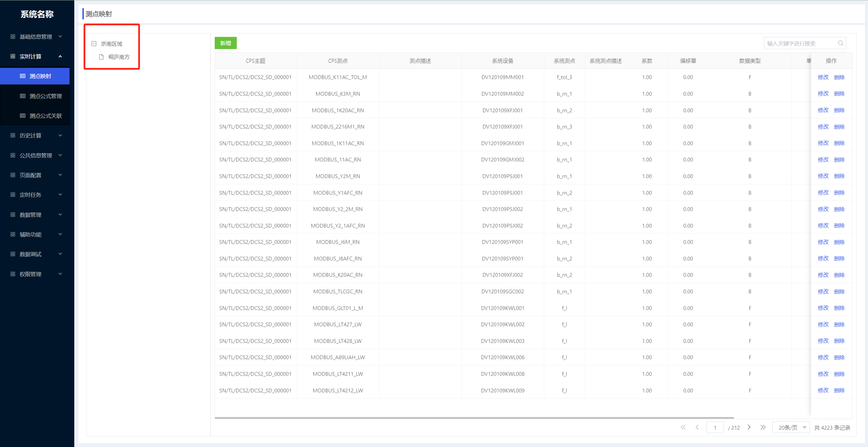Click the MODBUS_A89LIAH_LW cell
The image size is (868, 447).
tap(338, 357)
